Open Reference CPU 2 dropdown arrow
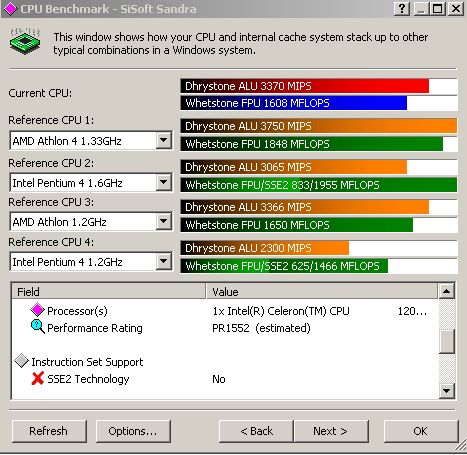The image size is (467, 455). [164, 182]
